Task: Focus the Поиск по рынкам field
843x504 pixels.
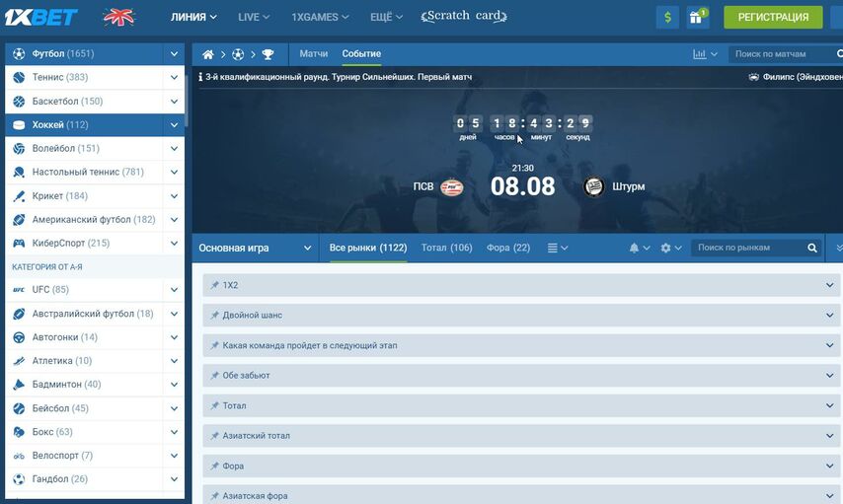Action: 750,248
